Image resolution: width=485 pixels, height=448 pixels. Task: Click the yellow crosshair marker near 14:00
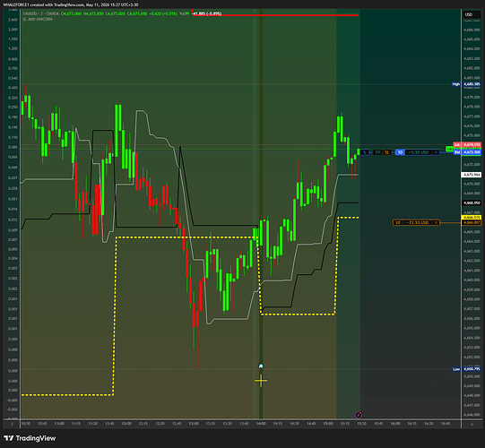point(261,381)
